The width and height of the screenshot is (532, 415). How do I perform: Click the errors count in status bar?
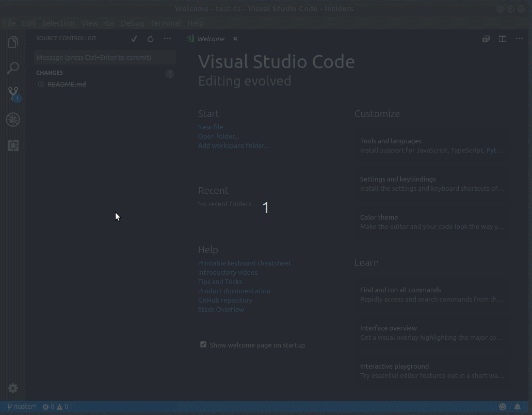click(x=48, y=407)
